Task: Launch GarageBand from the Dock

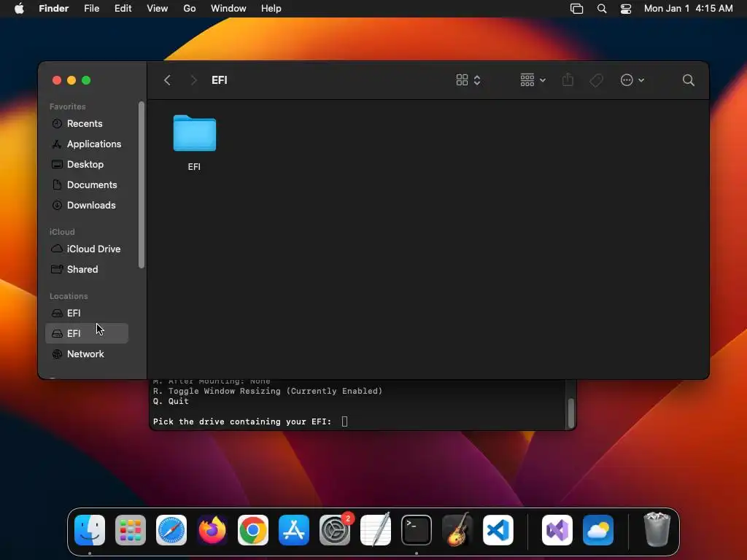Action: click(457, 530)
